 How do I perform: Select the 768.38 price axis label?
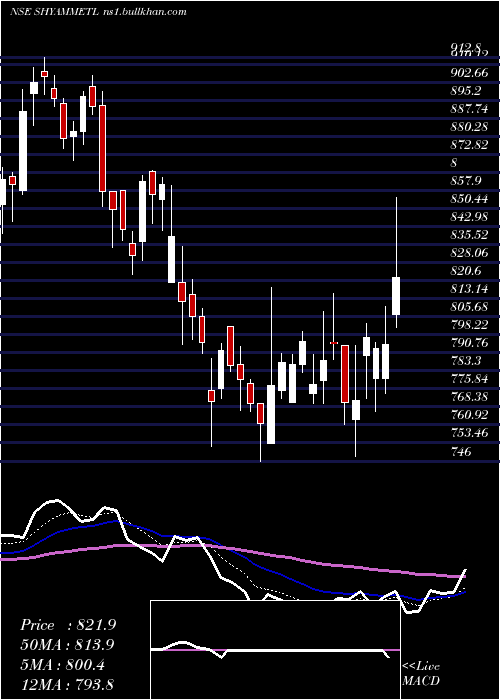[468, 397]
